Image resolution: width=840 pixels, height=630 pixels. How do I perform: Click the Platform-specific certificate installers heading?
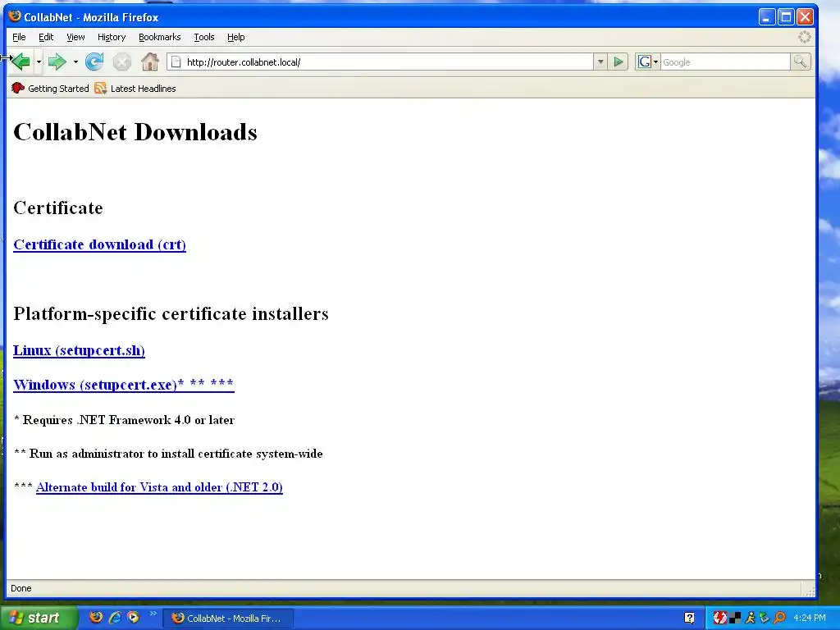[x=171, y=313]
